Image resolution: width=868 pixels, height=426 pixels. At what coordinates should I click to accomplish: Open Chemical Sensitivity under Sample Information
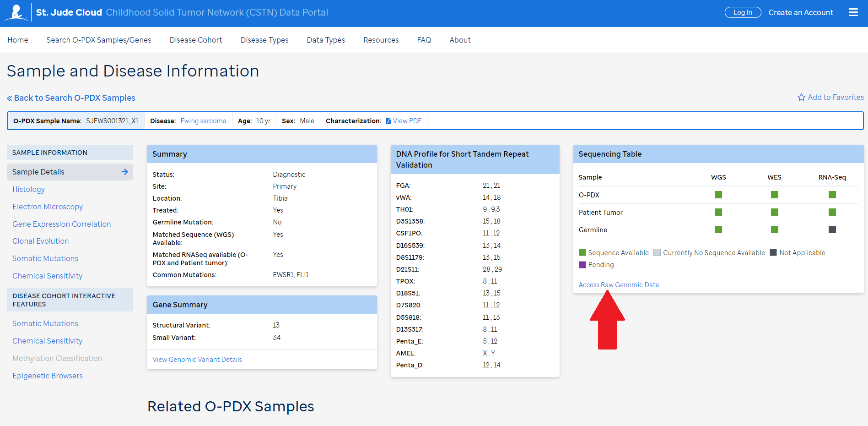(47, 276)
